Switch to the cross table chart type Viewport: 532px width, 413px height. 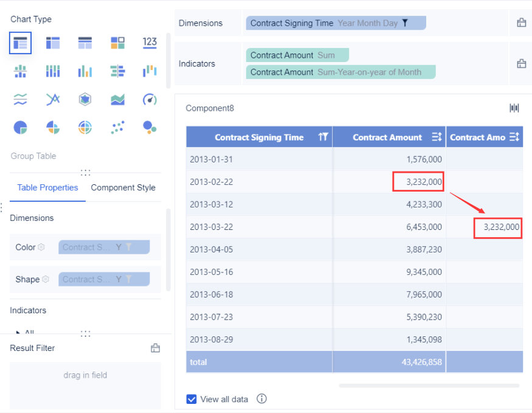pyautogui.click(x=53, y=43)
